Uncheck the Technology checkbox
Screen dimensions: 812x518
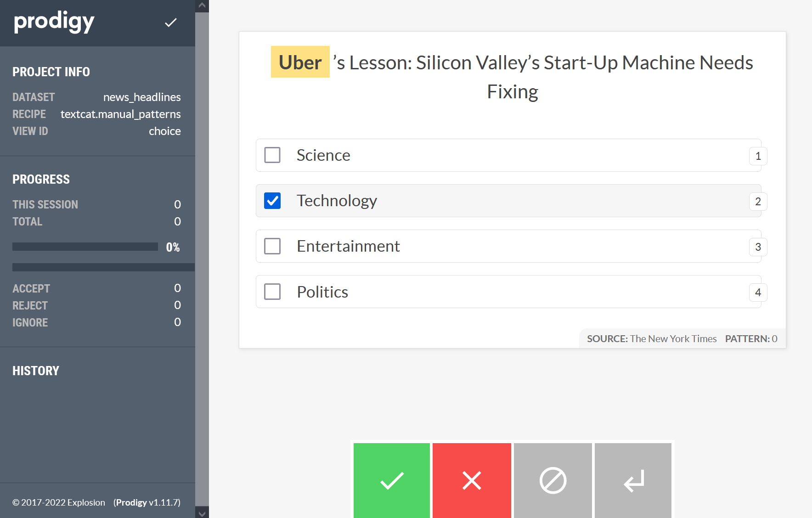(272, 201)
